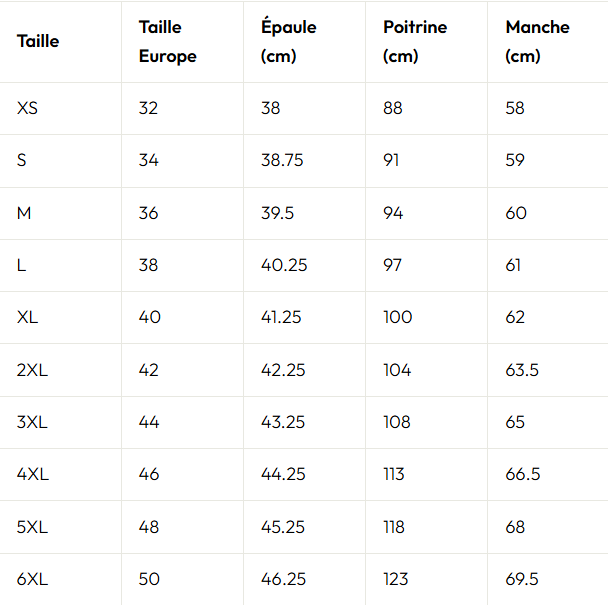
Task: Click the Taille Europe column header
Action: pyautogui.click(x=167, y=42)
